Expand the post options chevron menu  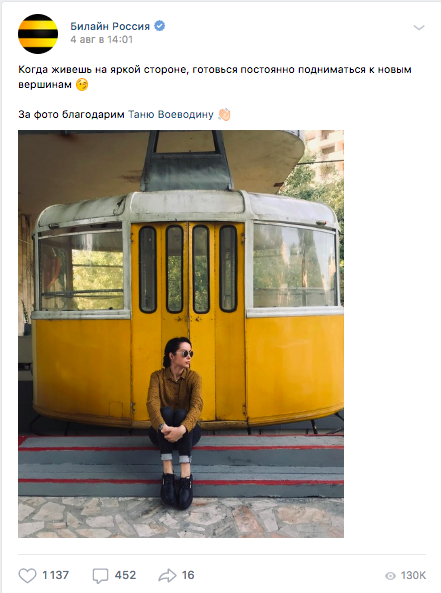tap(419, 27)
